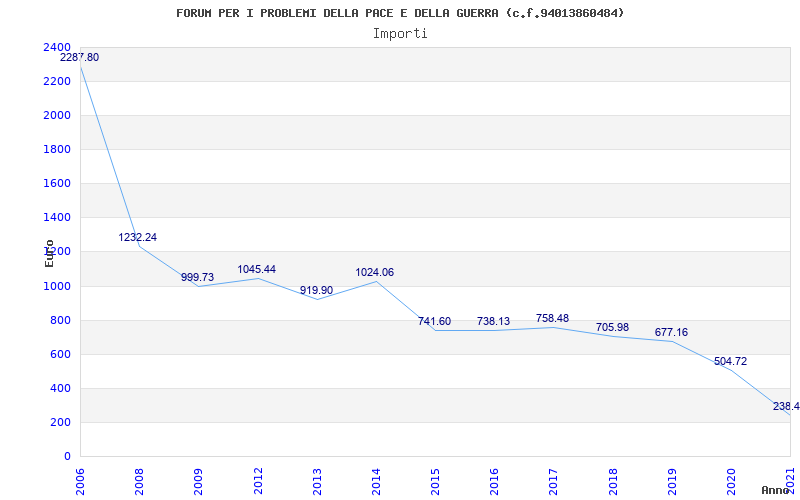Click the x-axis year 2020

click(732, 482)
